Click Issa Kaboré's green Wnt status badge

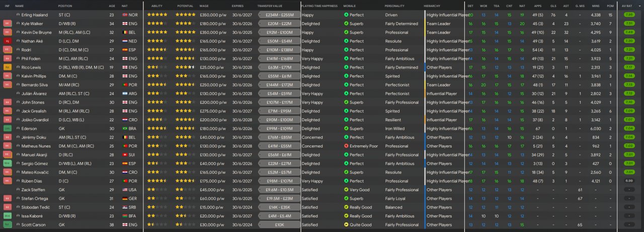point(7,216)
